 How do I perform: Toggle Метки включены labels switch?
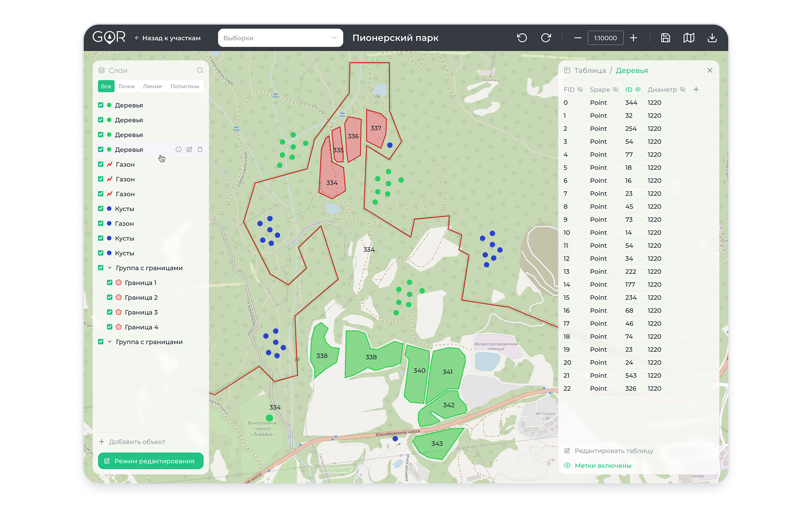(x=598, y=466)
